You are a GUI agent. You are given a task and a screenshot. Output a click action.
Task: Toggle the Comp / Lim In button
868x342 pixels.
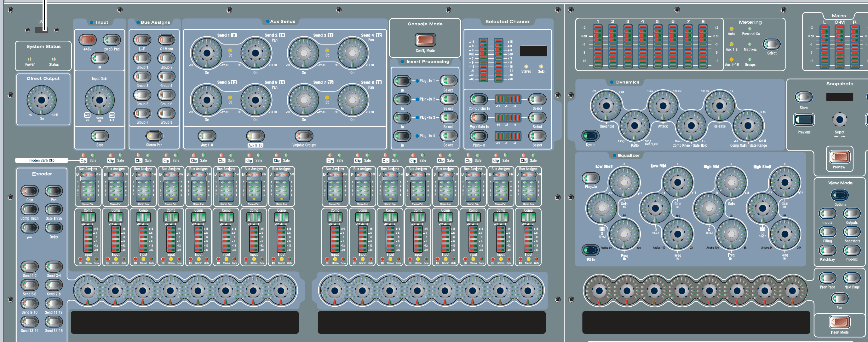[479, 99]
